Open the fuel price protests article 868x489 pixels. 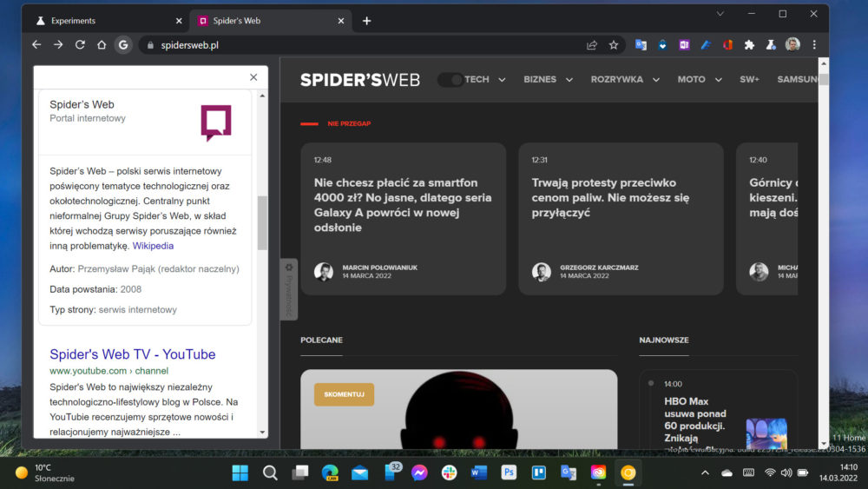(610, 198)
